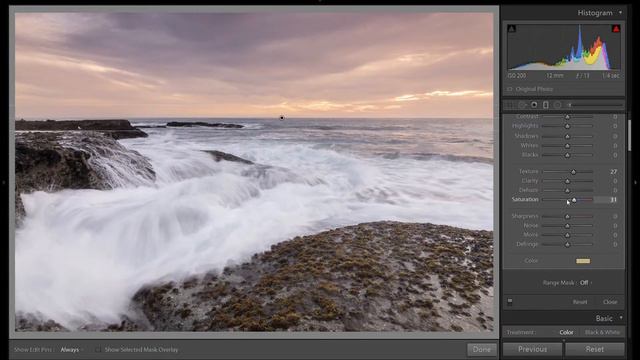
Task: Open the Range Mask Off dropdown
Action: 585,282
